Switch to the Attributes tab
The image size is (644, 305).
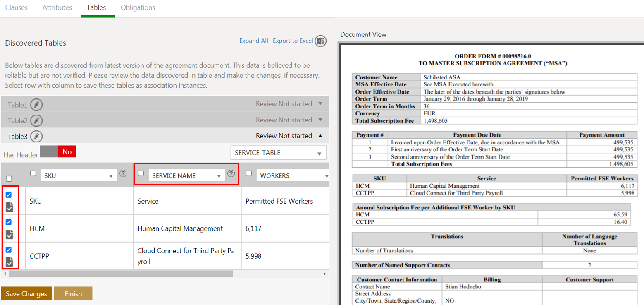tap(57, 7)
